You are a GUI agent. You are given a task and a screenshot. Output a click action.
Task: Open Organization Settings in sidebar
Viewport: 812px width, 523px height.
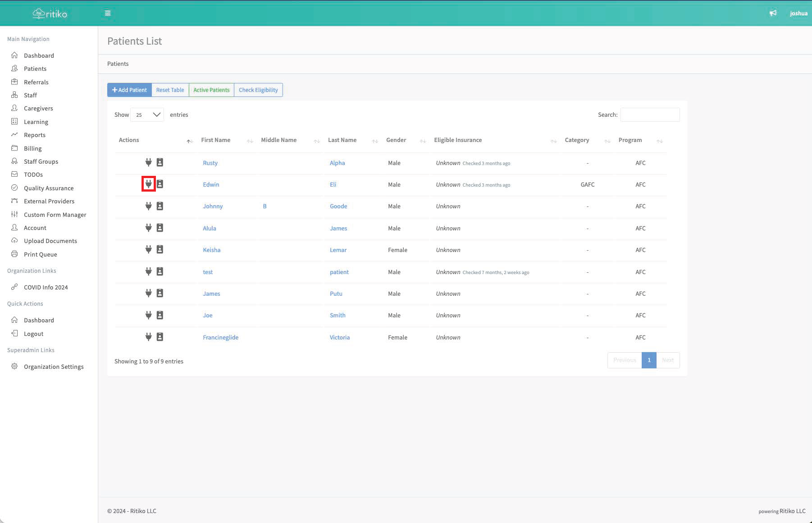(54, 367)
